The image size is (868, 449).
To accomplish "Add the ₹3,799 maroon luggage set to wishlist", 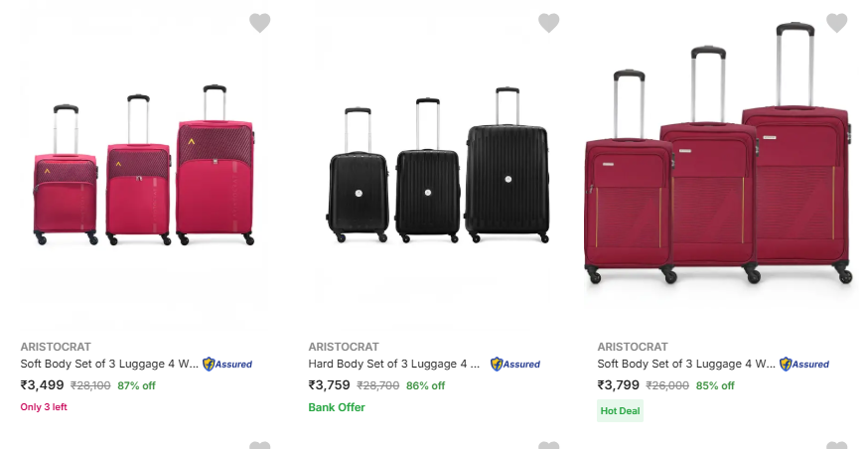I will 837,23.
